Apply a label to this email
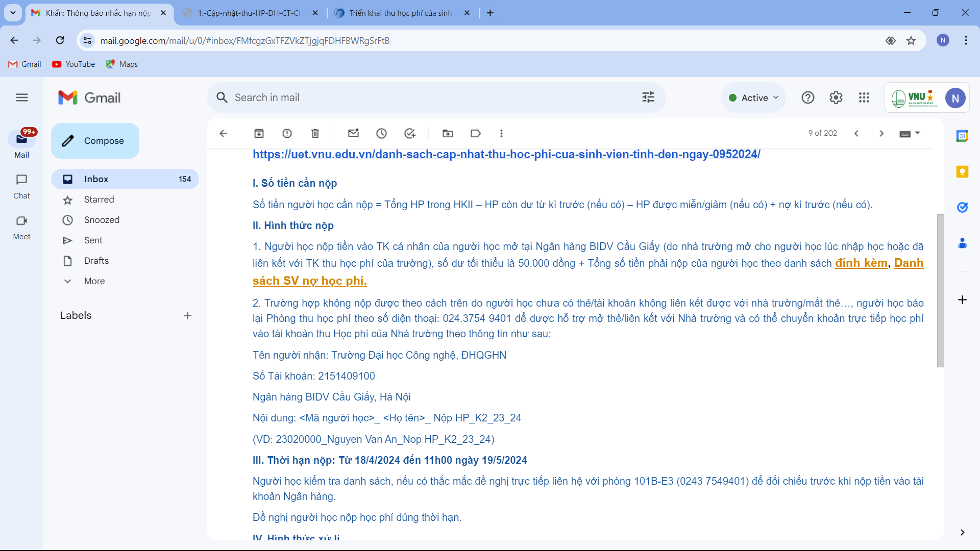 [x=476, y=134]
